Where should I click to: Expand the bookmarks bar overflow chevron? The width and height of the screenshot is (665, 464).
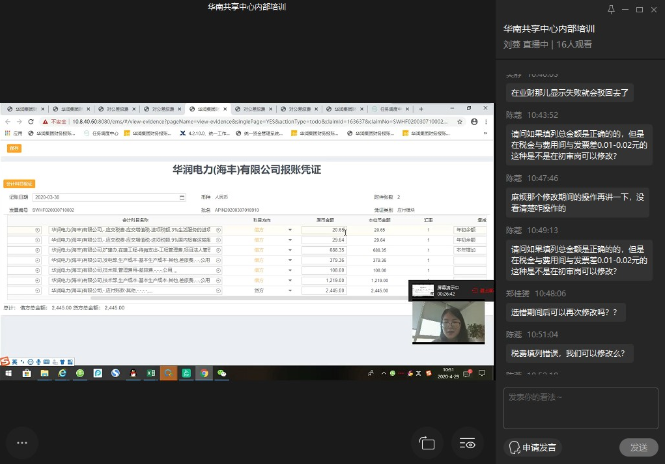pyautogui.click(x=486, y=133)
